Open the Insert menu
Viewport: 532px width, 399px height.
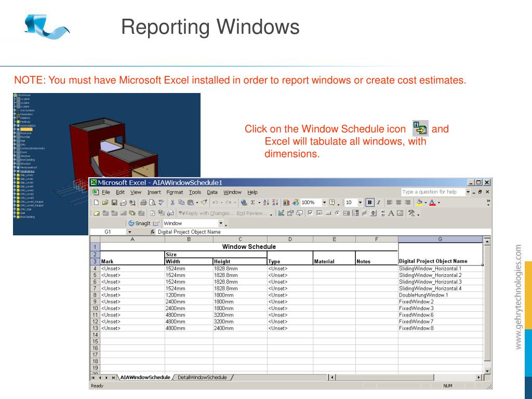[154, 192]
